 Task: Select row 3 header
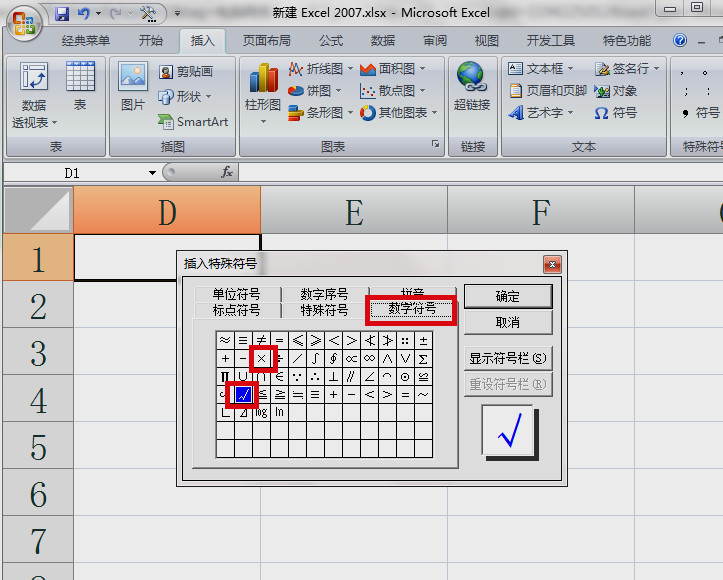[x=38, y=351]
